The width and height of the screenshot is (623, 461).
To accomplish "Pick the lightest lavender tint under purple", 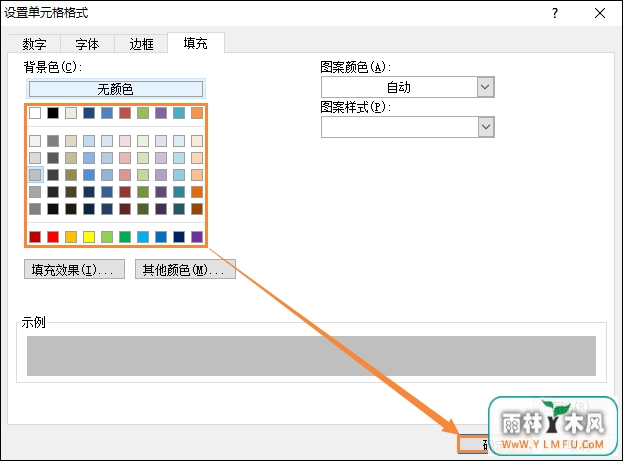I will [x=161, y=141].
